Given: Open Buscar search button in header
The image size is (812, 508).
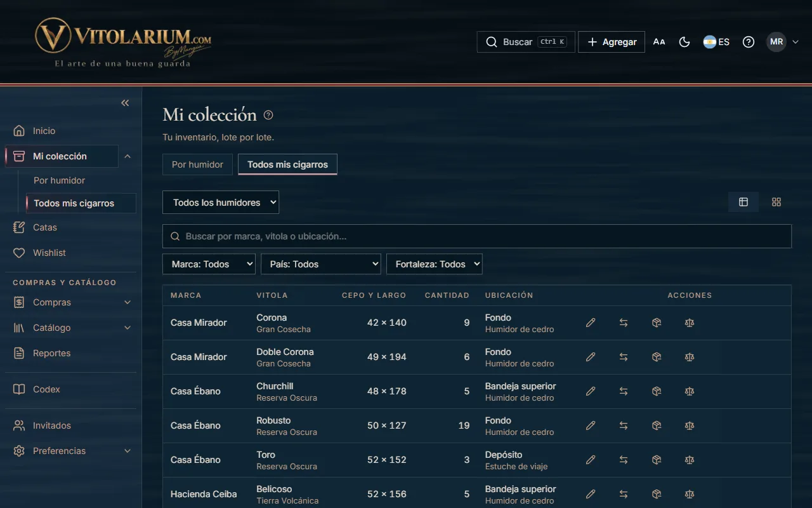Looking at the screenshot, I should 526,42.
